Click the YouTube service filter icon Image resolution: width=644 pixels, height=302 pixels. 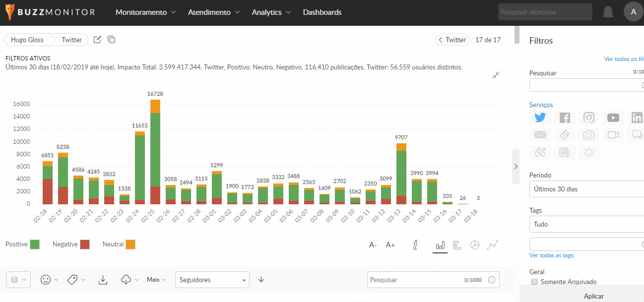point(613,118)
